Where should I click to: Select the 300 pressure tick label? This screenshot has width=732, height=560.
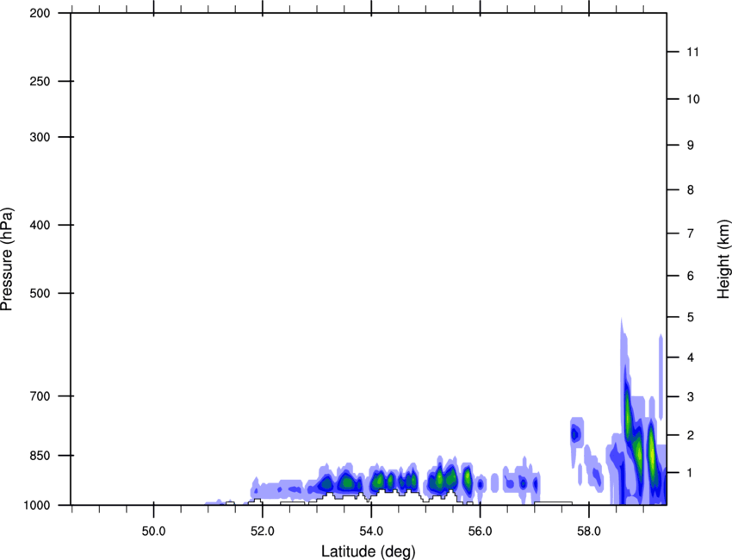[x=40, y=137]
